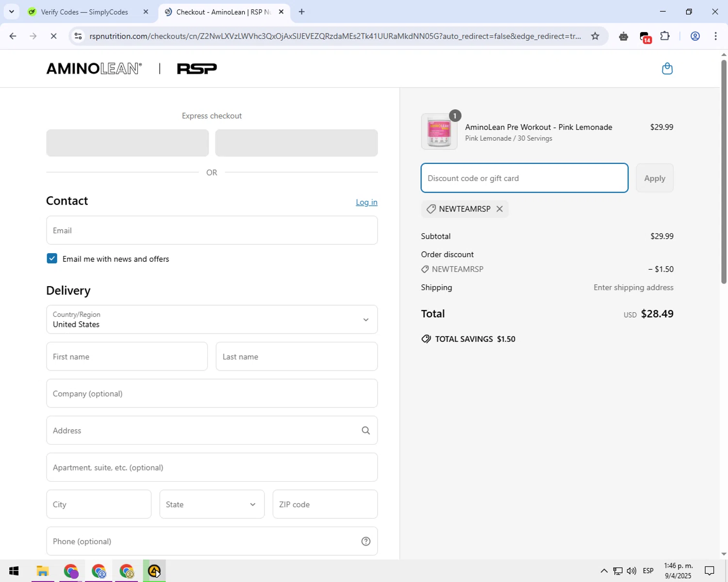Image resolution: width=728 pixels, height=582 pixels.
Task: Click the page vertical scrollbar
Action: pyautogui.click(x=724, y=172)
